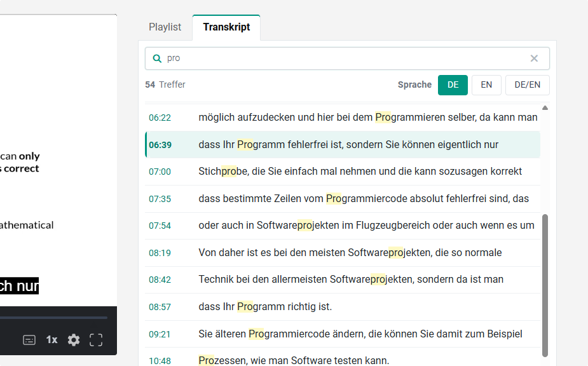Screen dimensions: 588x366
Task: Click the search magnifier icon
Action: coord(157,58)
